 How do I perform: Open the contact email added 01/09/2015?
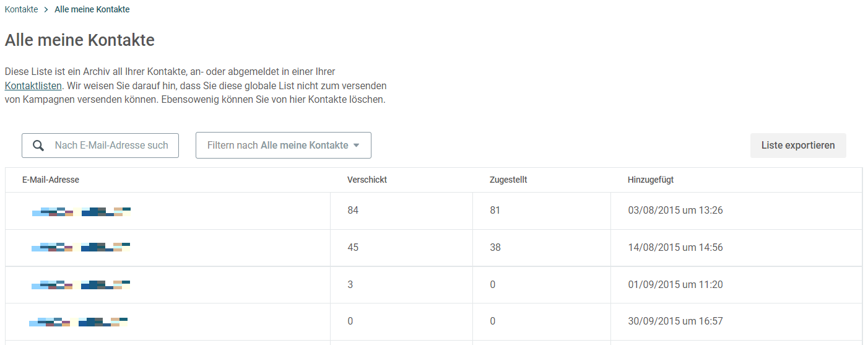click(x=81, y=285)
